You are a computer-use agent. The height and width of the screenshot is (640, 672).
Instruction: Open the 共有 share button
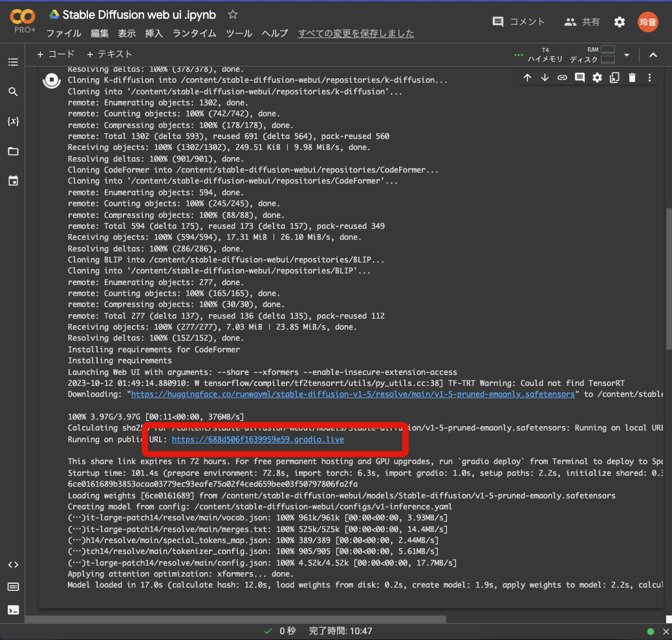click(x=581, y=22)
